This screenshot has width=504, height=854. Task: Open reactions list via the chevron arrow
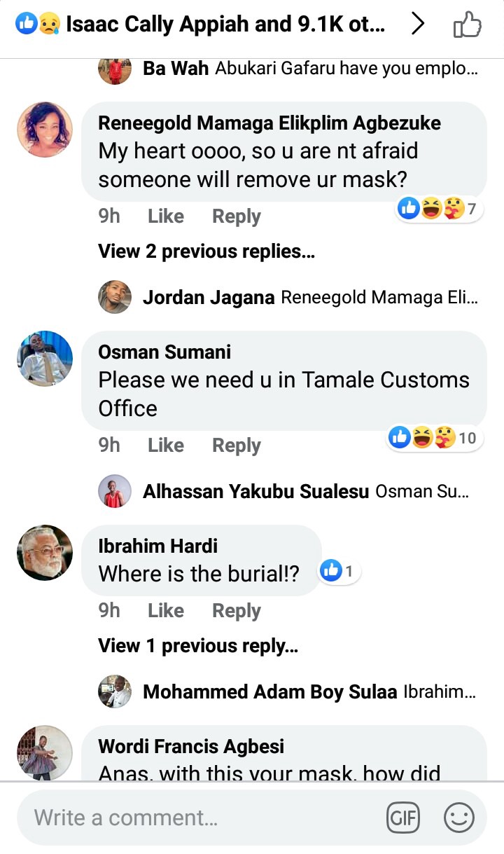point(417,25)
